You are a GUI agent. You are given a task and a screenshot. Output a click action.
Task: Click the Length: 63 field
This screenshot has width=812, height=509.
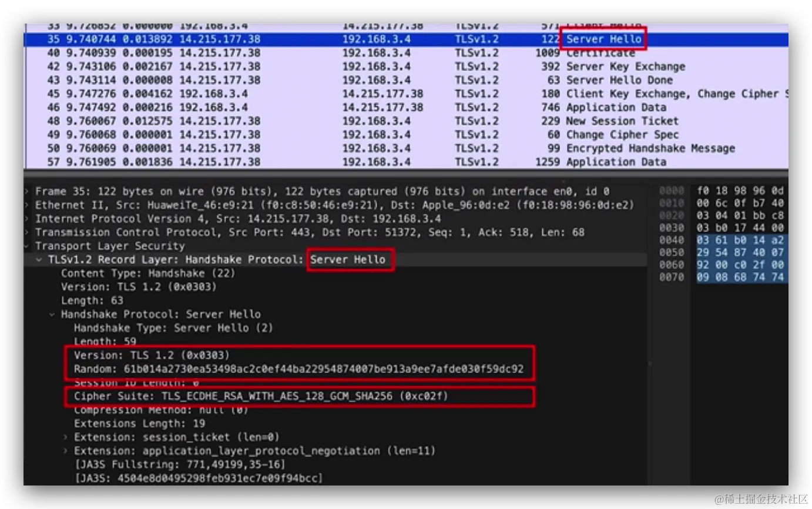pos(92,300)
